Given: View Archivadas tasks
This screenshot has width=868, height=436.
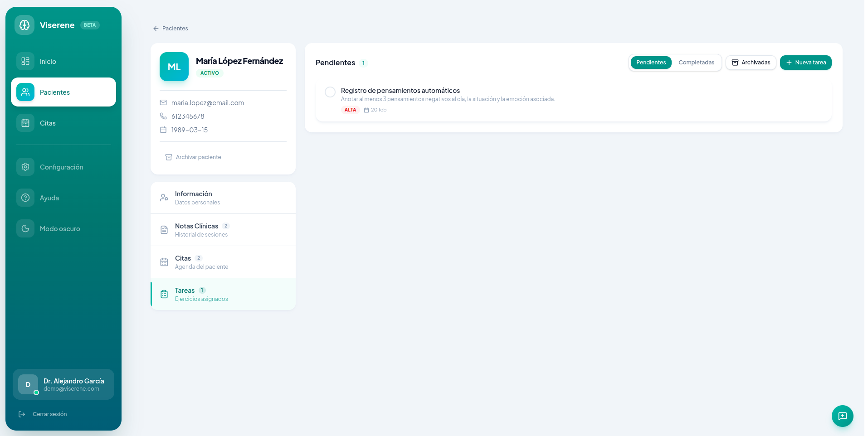Looking at the screenshot, I should point(751,63).
